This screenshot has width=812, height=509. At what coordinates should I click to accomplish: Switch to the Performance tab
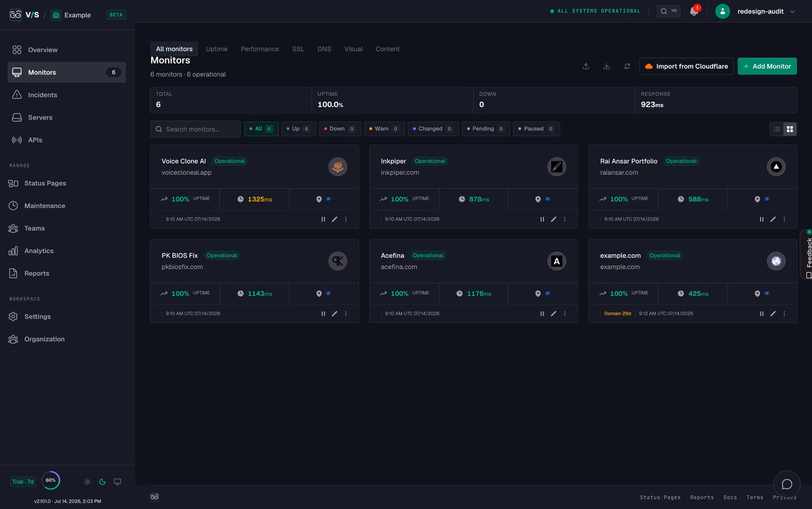(x=260, y=49)
